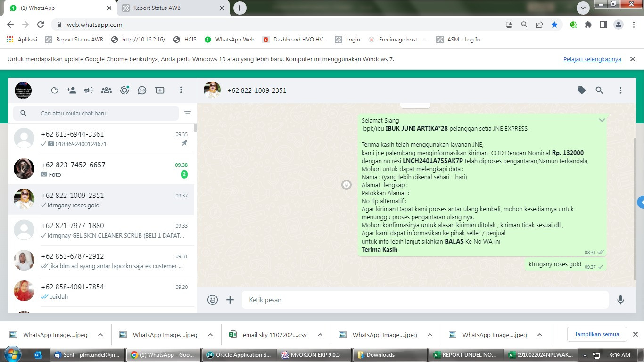This screenshot has height=362, width=644.
Task: Open the emoji picker in composer
Action: pyautogui.click(x=213, y=300)
